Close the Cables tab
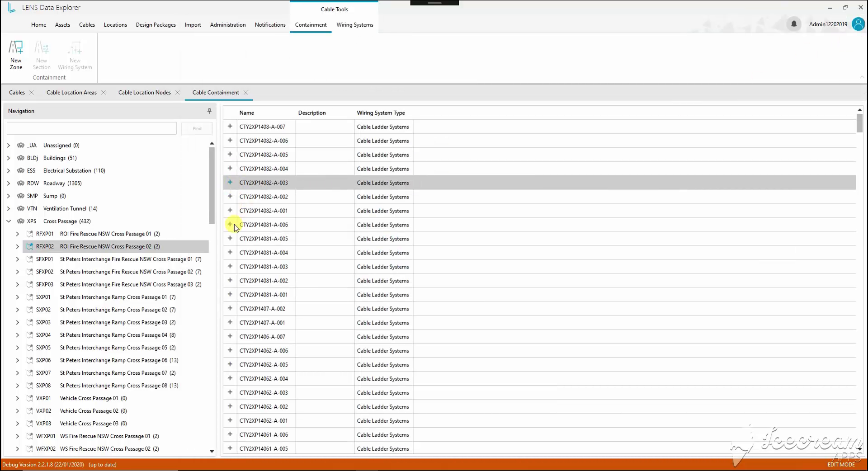Screen dimensions: 868x471 32,93
